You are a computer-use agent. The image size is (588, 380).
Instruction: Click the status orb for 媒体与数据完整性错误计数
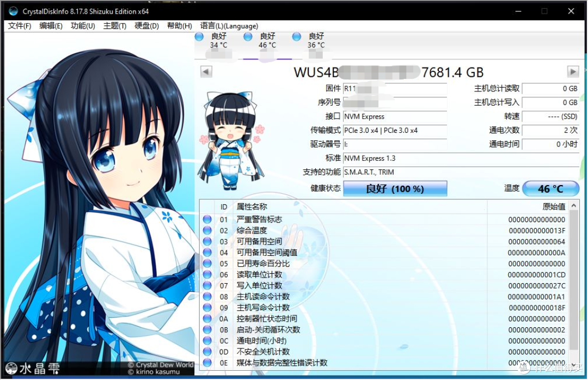pyautogui.click(x=207, y=363)
